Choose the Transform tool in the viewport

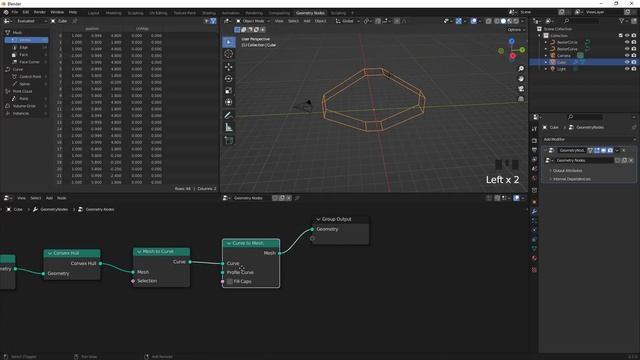229,102
